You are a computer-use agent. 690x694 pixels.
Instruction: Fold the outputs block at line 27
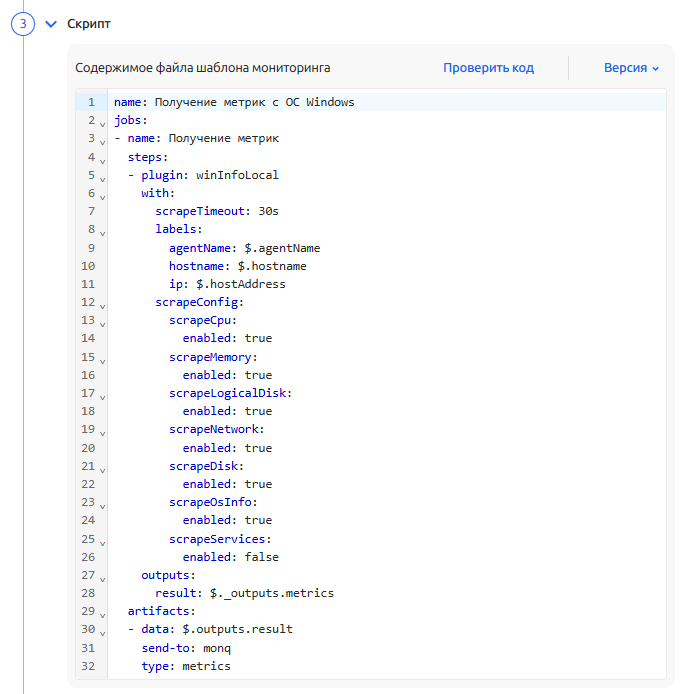click(102, 577)
